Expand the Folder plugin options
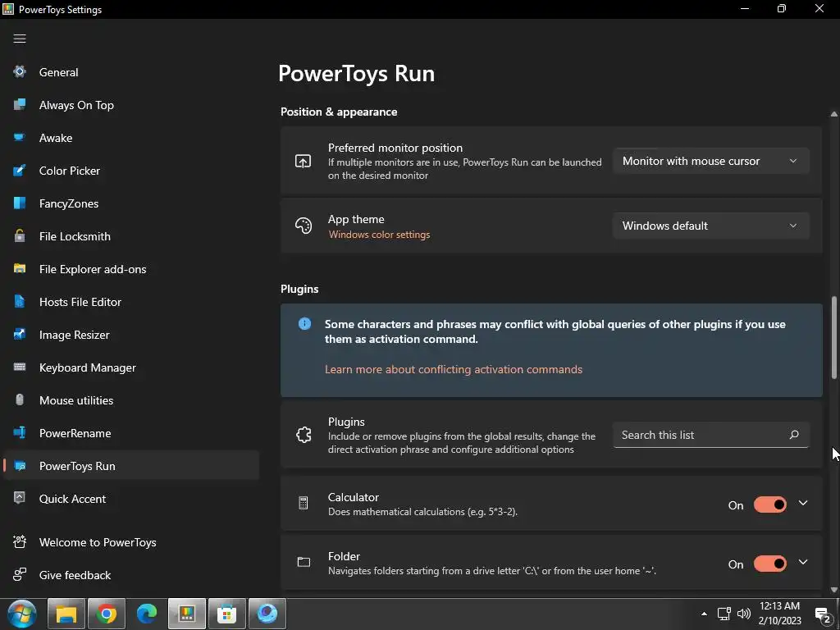This screenshot has height=630, width=840. [803, 562]
